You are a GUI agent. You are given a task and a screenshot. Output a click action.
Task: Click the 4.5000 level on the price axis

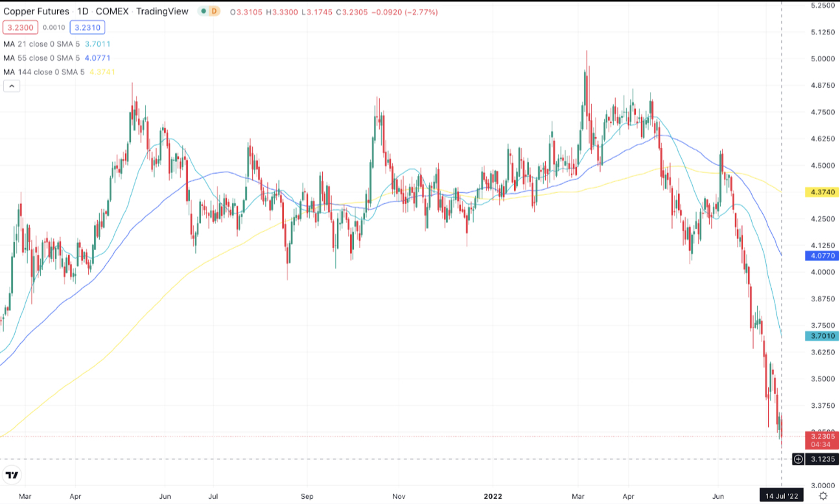(x=823, y=166)
